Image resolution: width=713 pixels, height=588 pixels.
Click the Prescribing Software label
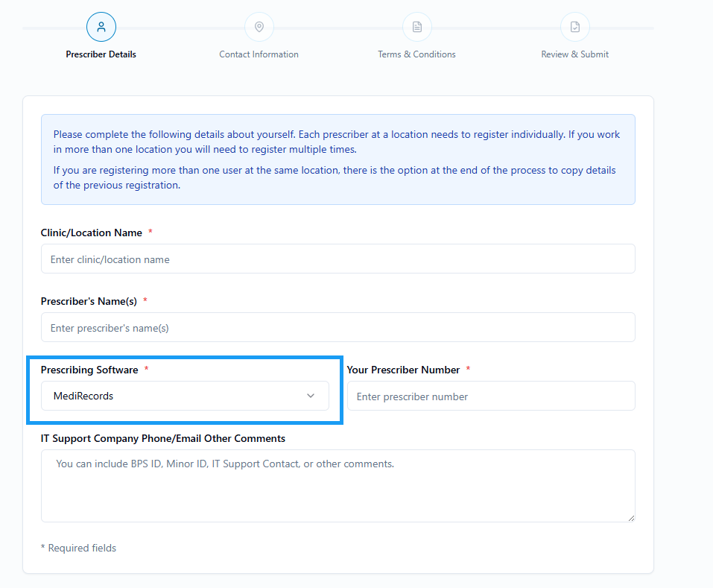[89, 370]
